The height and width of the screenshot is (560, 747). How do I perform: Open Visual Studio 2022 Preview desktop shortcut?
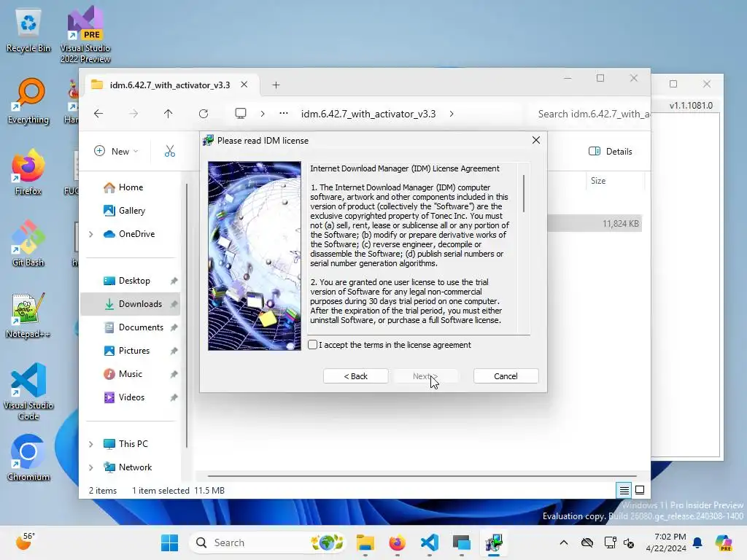click(85, 34)
